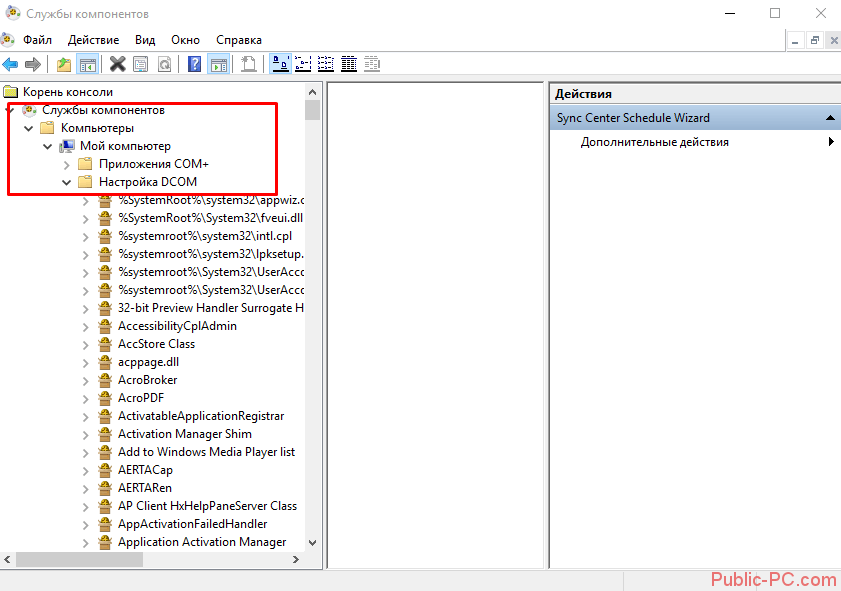Click the Up one level folder icon

tap(64, 64)
